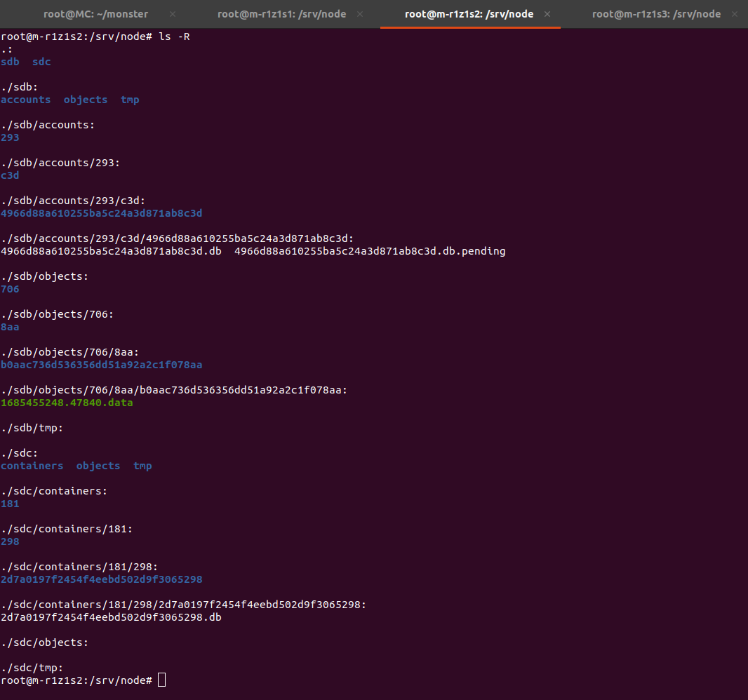Close the root@MC: ~/monster tab
Image resolution: width=748 pixels, height=700 pixels.
click(173, 14)
